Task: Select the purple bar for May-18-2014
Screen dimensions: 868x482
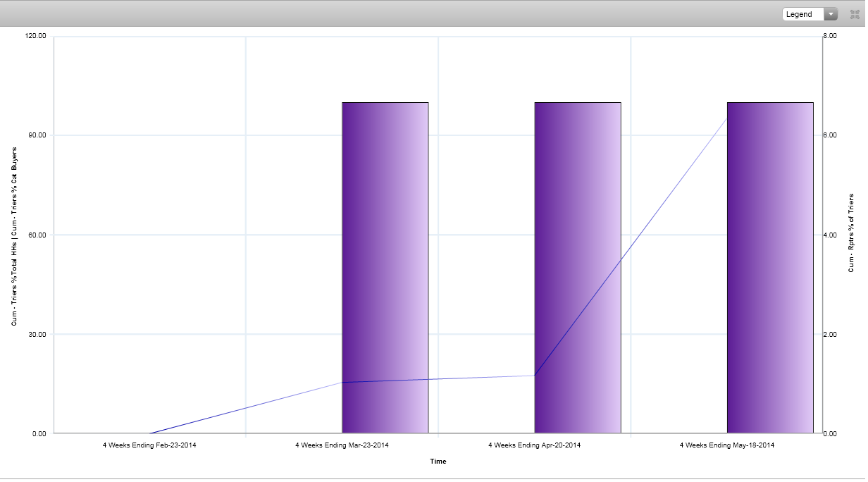Action: point(769,268)
